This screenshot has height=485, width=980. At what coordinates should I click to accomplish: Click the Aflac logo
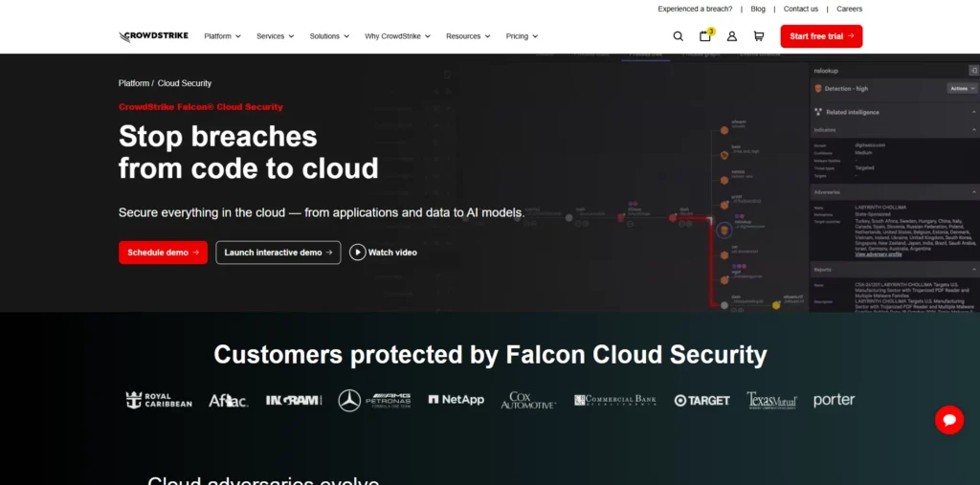click(x=228, y=401)
